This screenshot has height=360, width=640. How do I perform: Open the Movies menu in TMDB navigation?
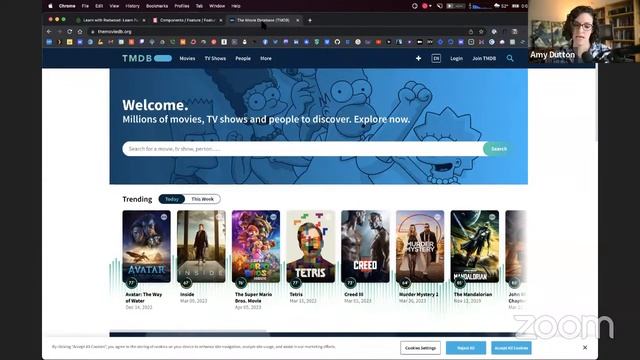point(187,58)
